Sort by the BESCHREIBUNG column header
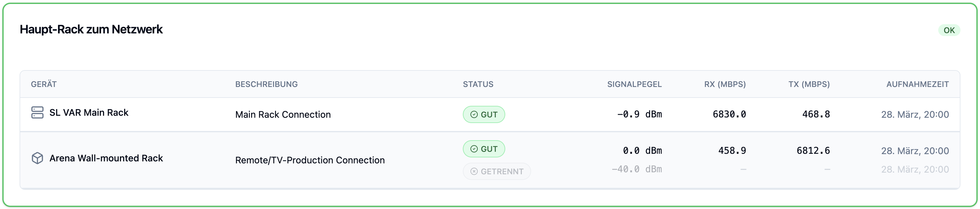980x209 pixels. pyautogui.click(x=266, y=84)
